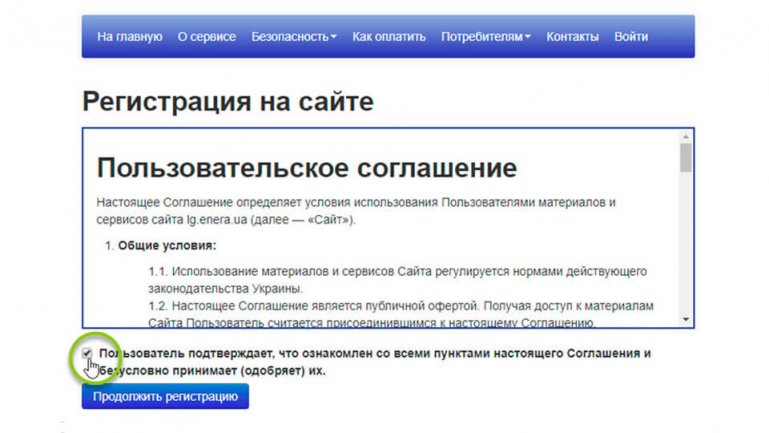Click the agreement scrollbar up arrow
This screenshot has width=769, height=433.
point(686,137)
